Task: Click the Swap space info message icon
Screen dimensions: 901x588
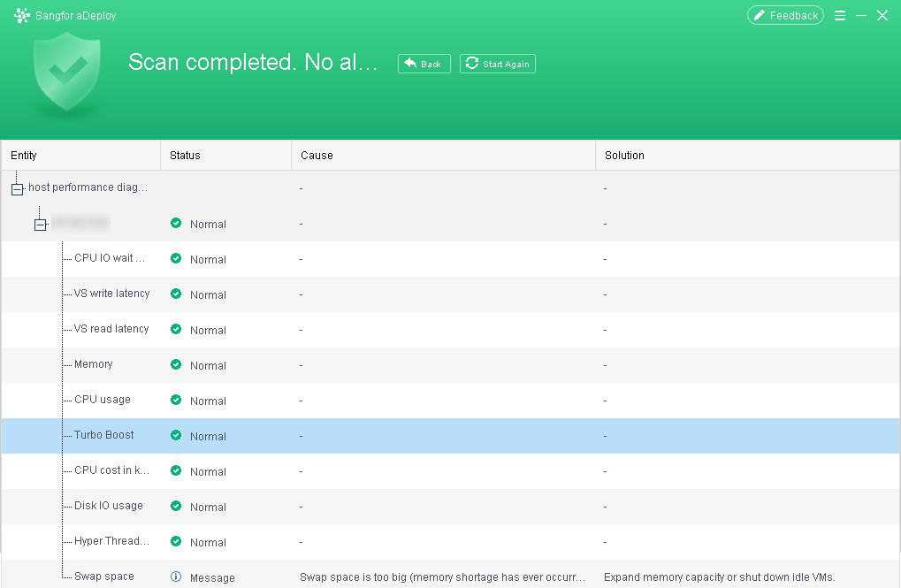Action: (x=176, y=577)
